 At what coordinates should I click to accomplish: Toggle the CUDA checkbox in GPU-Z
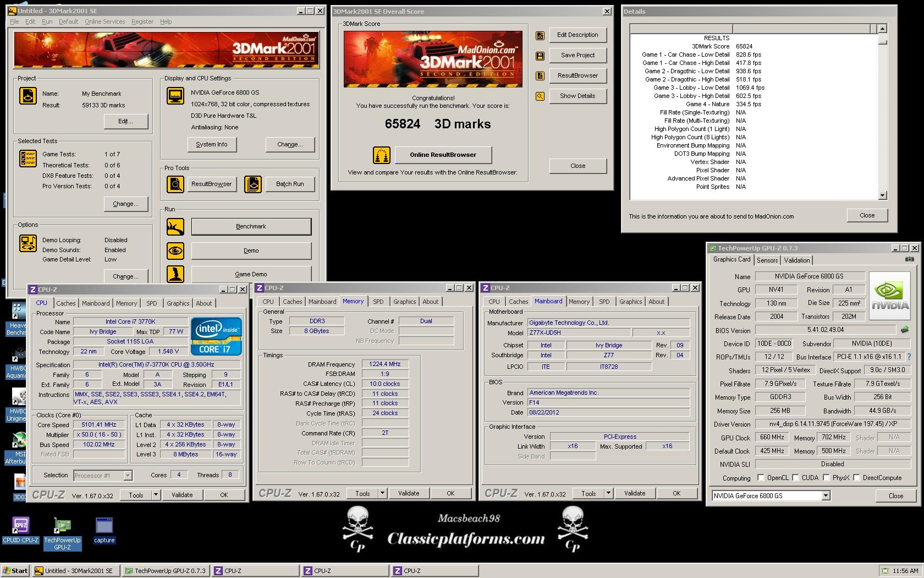795,478
